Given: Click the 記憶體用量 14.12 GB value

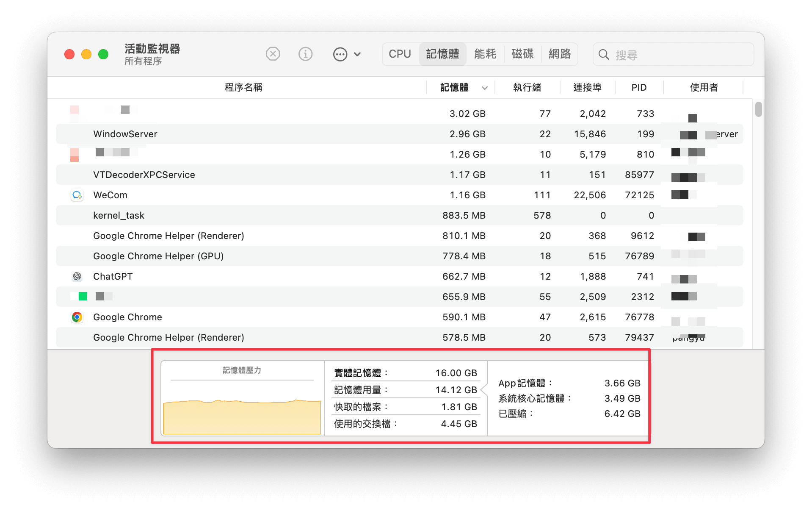Looking at the screenshot, I should point(456,390).
